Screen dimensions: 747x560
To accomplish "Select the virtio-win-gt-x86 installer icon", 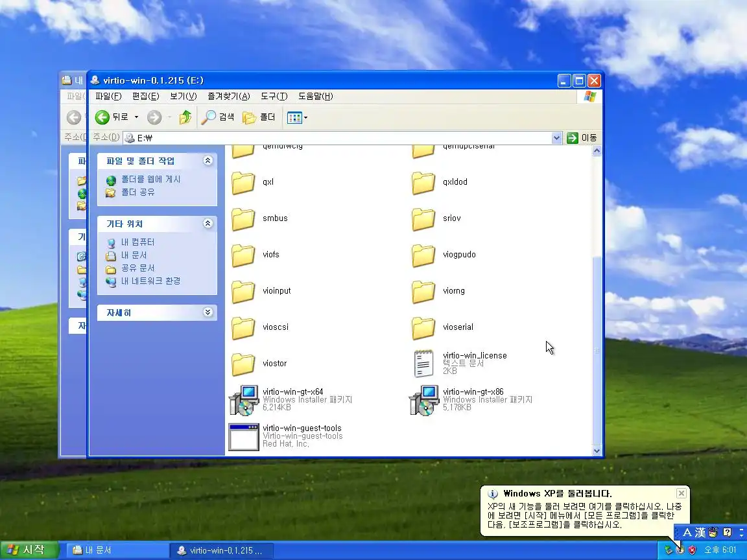I will click(x=423, y=400).
